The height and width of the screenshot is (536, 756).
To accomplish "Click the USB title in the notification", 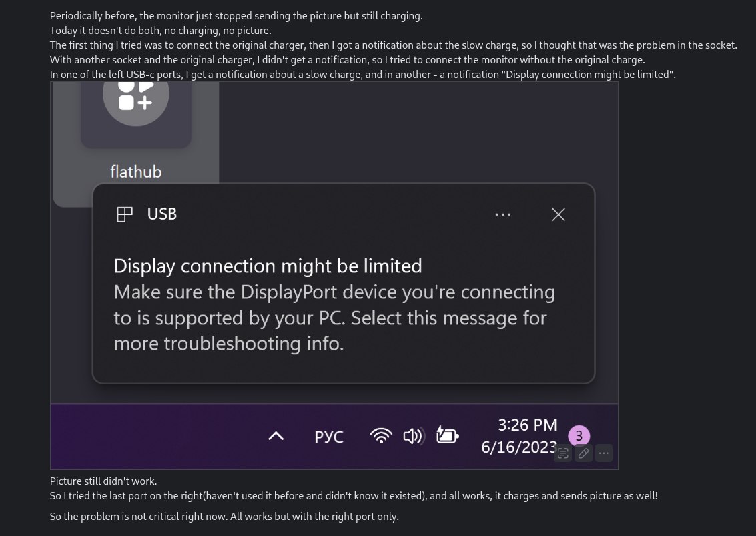I will pos(162,214).
